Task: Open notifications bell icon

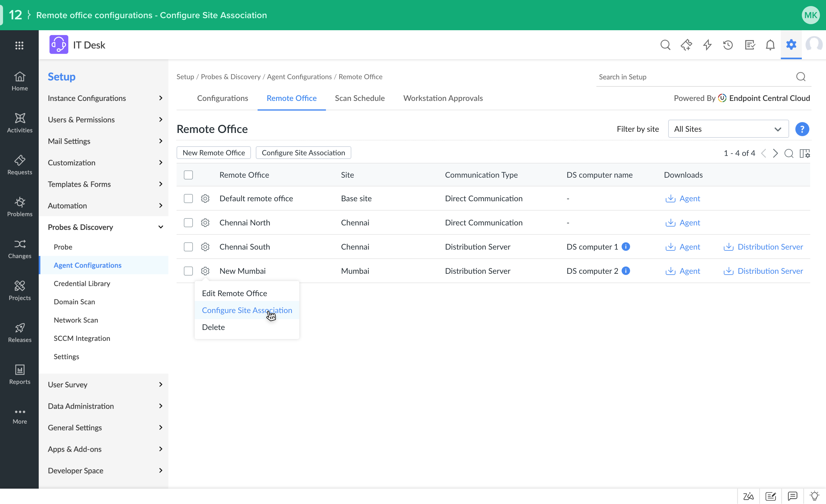Action: (770, 45)
